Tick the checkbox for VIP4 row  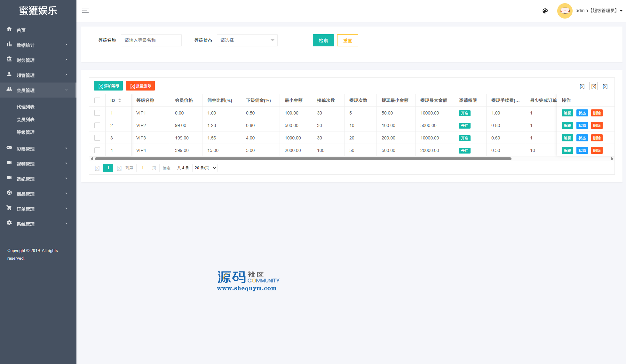97,150
